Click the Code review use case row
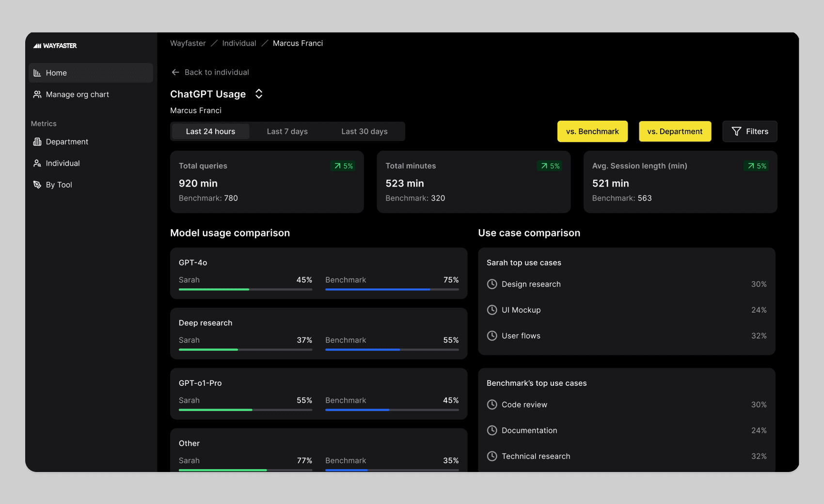 pyautogui.click(x=627, y=404)
